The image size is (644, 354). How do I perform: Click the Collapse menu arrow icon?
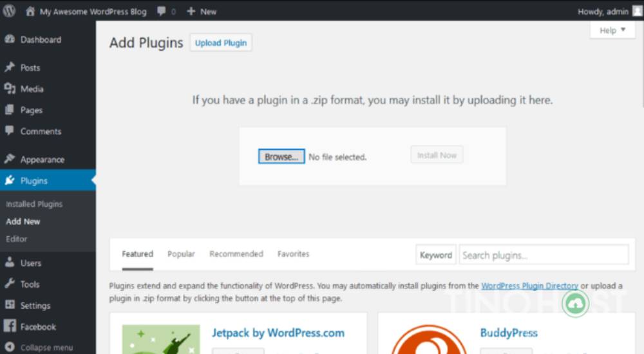[10, 347]
